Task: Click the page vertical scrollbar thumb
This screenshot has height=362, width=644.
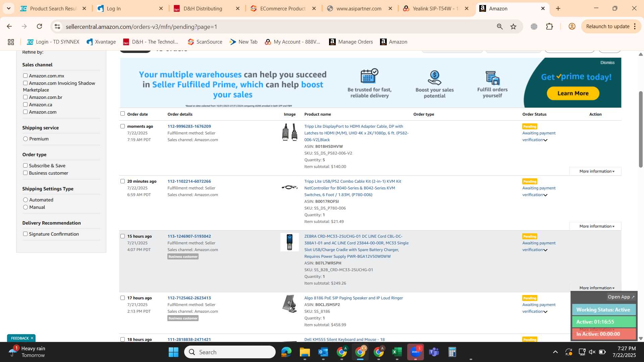Action: pos(641,129)
